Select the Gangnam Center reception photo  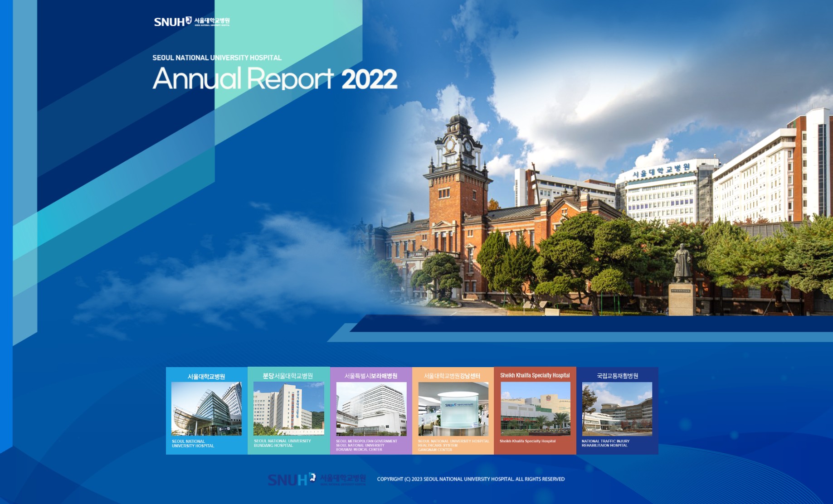coord(453,409)
